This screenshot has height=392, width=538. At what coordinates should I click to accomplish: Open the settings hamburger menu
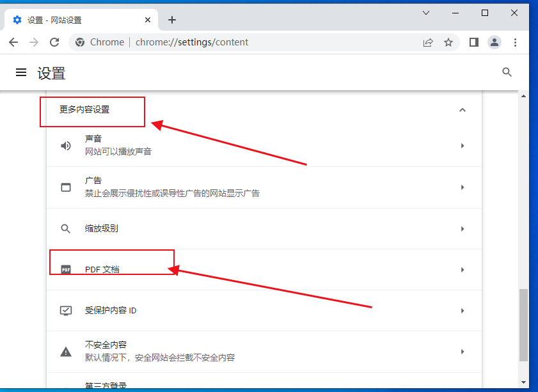21,72
